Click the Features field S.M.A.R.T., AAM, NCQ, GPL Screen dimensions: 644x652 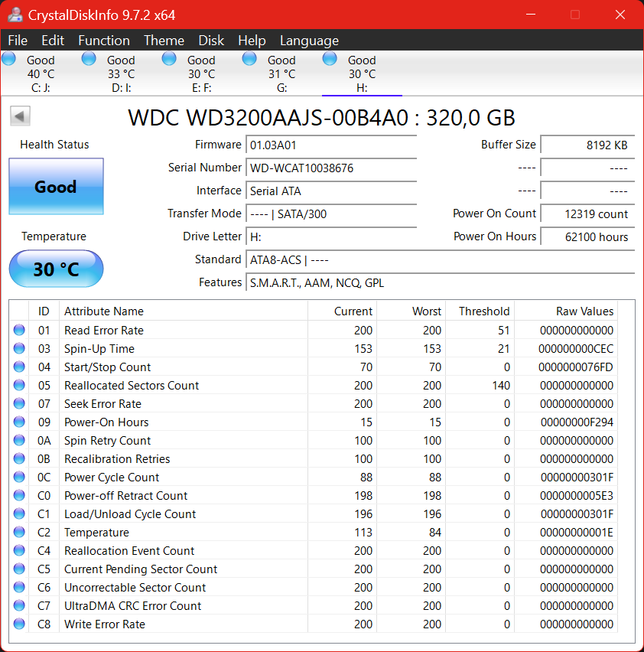[441, 282]
